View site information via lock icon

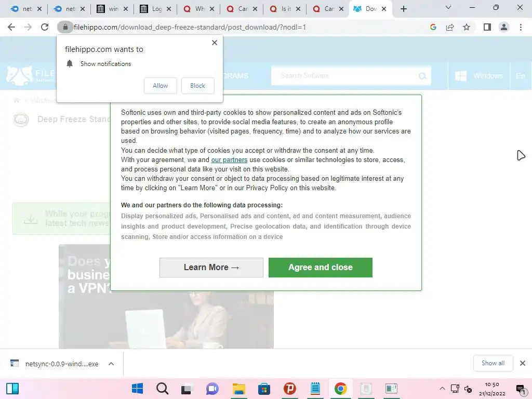65,27
